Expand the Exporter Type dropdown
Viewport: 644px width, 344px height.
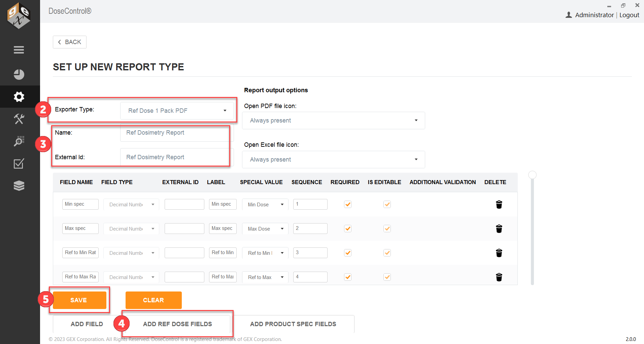(x=177, y=111)
